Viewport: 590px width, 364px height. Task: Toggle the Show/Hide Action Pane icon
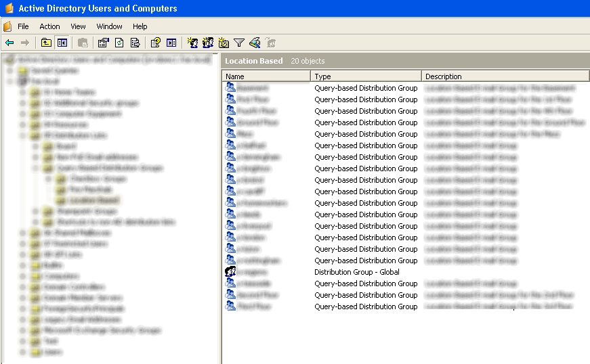pos(171,43)
